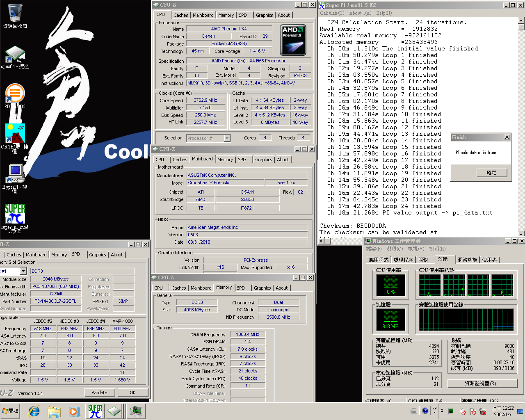Image resolution: width=525 pixels, height=420 pixels.
Task: Open the 說明(H) menu in Task Manager
Action: [x=437, y=249]
